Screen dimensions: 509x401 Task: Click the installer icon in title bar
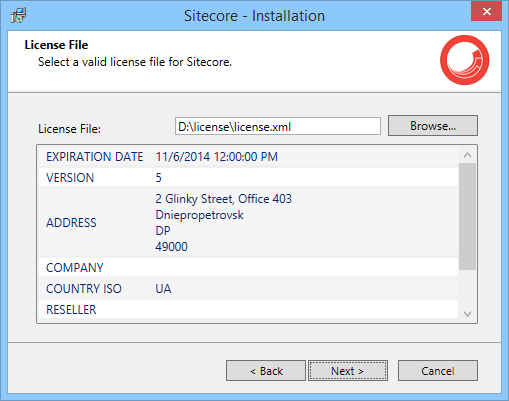click(x=18, y=15)
